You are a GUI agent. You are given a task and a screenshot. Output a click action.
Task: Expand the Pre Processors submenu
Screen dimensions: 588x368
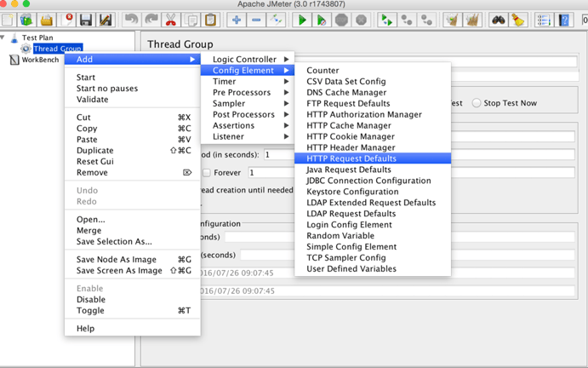(248, 92)
